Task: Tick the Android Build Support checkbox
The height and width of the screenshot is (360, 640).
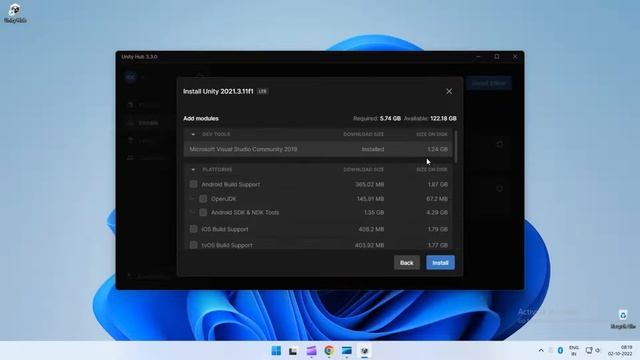Action: point(193,184)
